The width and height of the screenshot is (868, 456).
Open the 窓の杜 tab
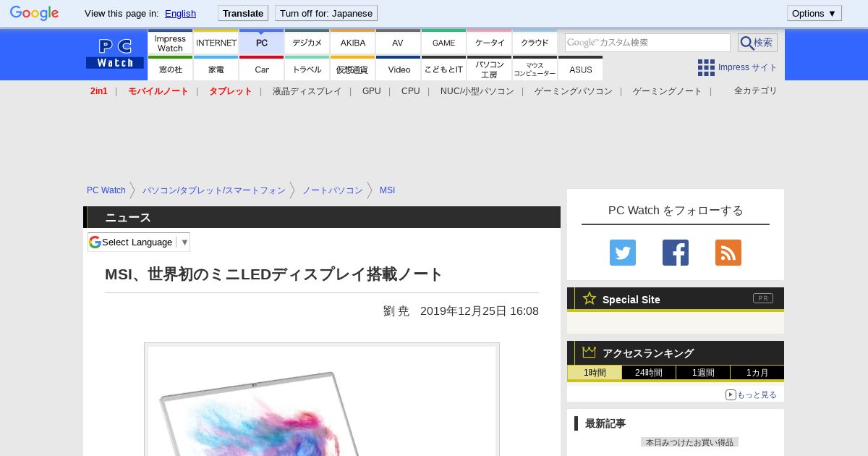[170, 69]
